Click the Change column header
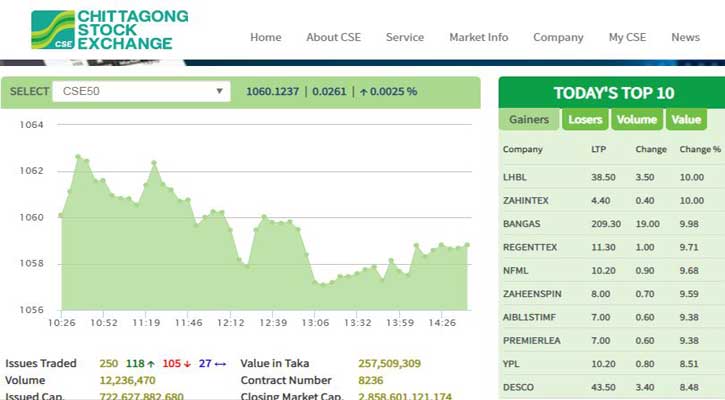 651,149
